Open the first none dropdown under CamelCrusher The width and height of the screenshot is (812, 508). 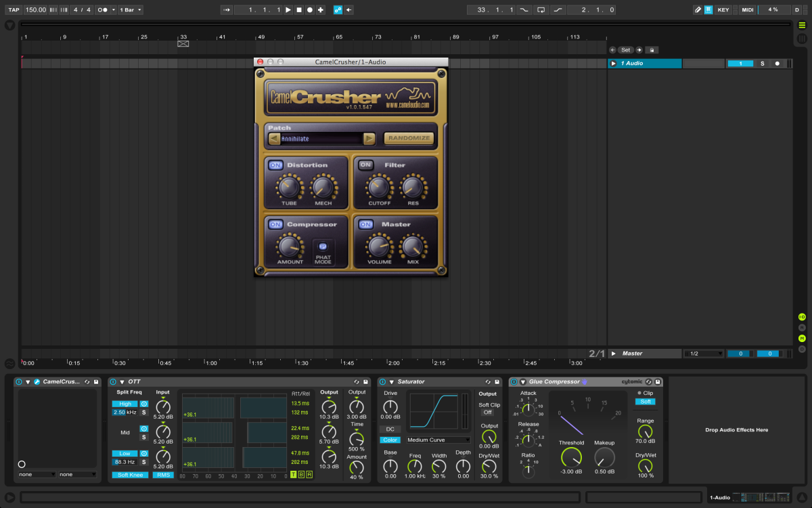(37, 475)
